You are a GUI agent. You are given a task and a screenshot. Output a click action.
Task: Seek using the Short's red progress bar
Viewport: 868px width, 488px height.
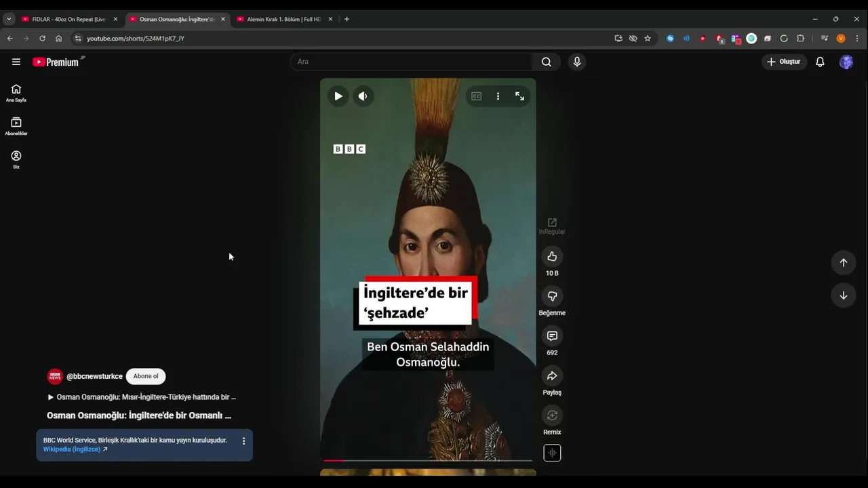tap(428, 460)
